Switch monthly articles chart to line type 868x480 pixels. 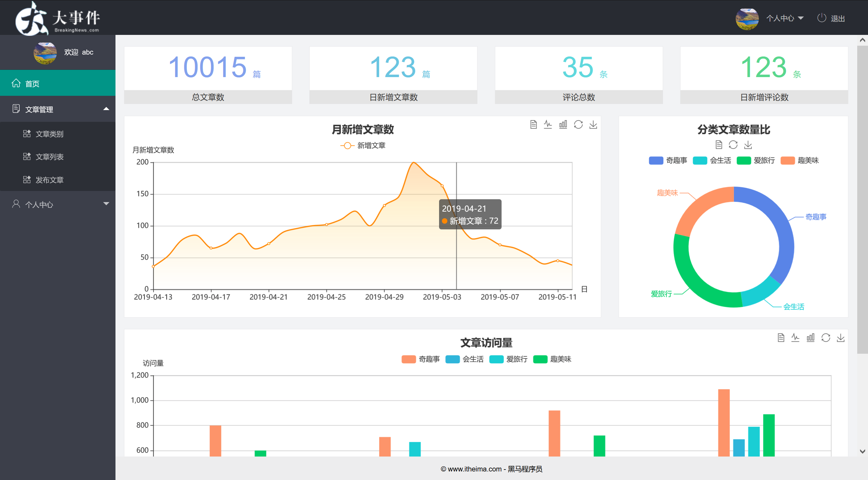pos(548,125)
